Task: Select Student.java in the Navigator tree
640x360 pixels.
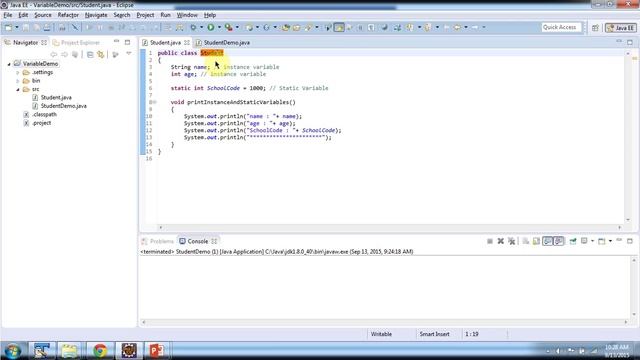Action: tap(56, 98)
